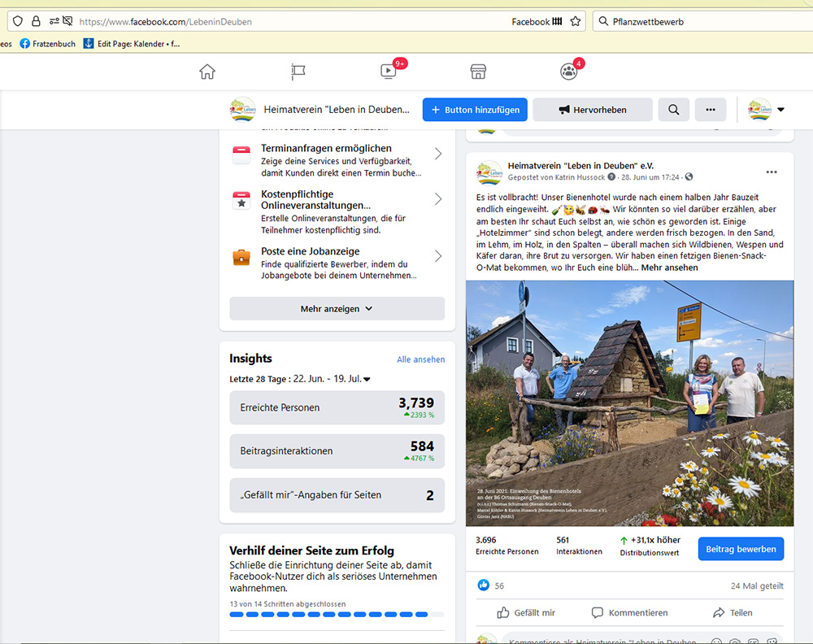This screenshot has width=813, height=644.
Task: Click Heimatverein Leben in Deuben e.V. post title
Action: [580, 166]
